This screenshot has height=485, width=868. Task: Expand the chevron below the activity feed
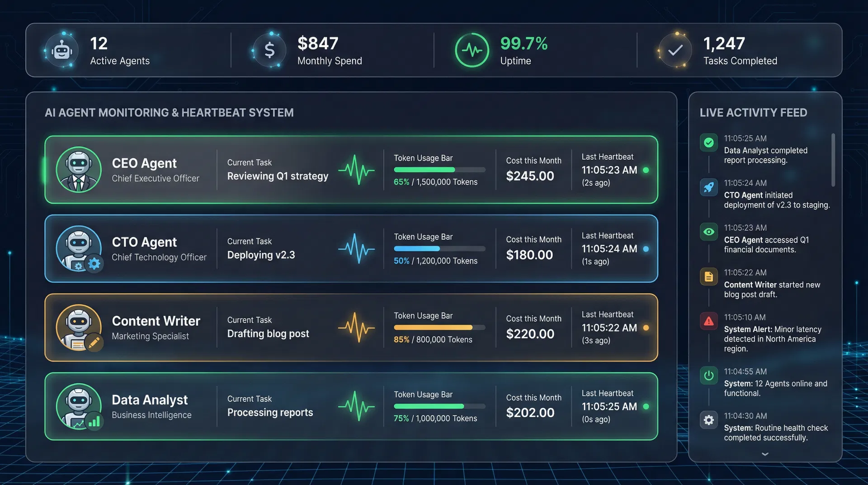point(765,454)
